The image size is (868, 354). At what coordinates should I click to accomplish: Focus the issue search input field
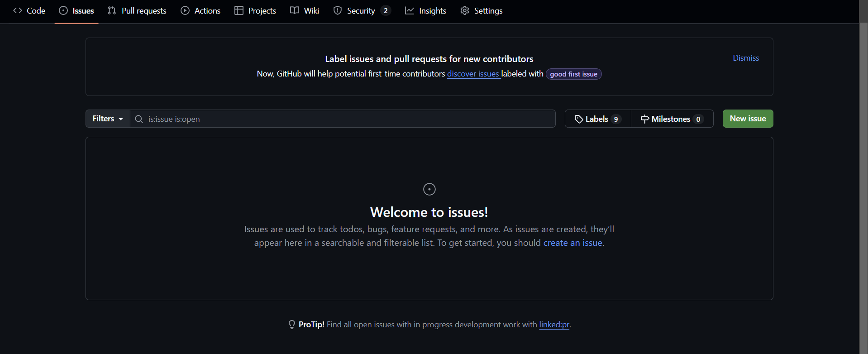tap(343, 119)
